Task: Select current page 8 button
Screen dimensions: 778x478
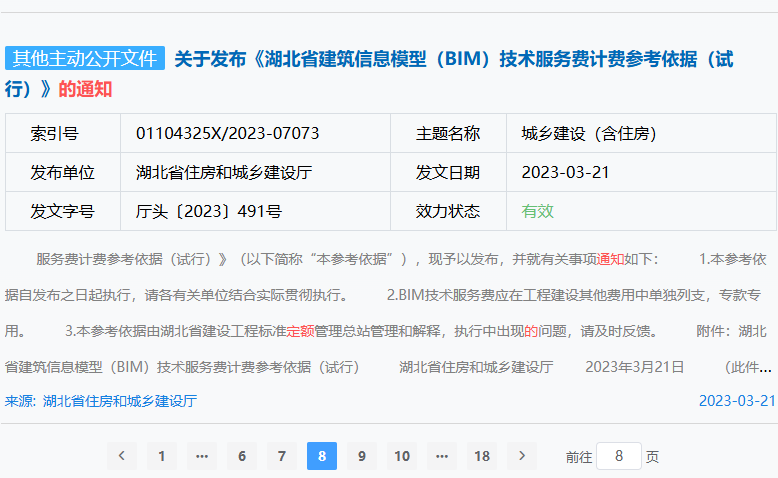Action: [x=322, y=456]
